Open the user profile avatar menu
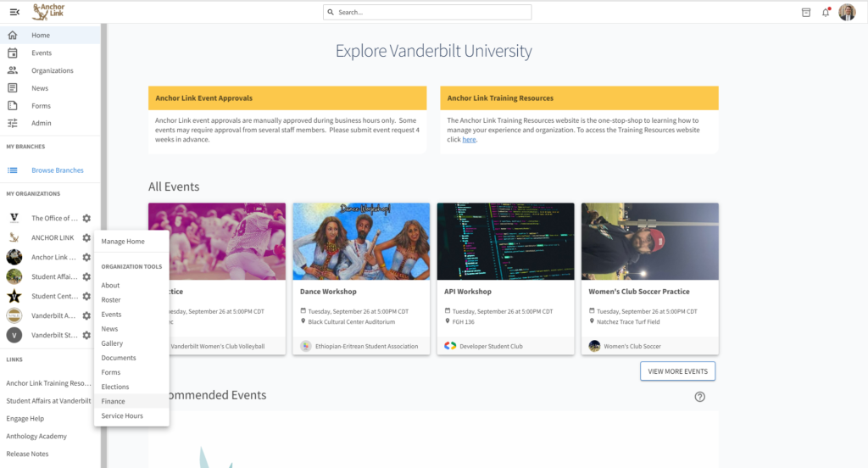 point(847,12)
